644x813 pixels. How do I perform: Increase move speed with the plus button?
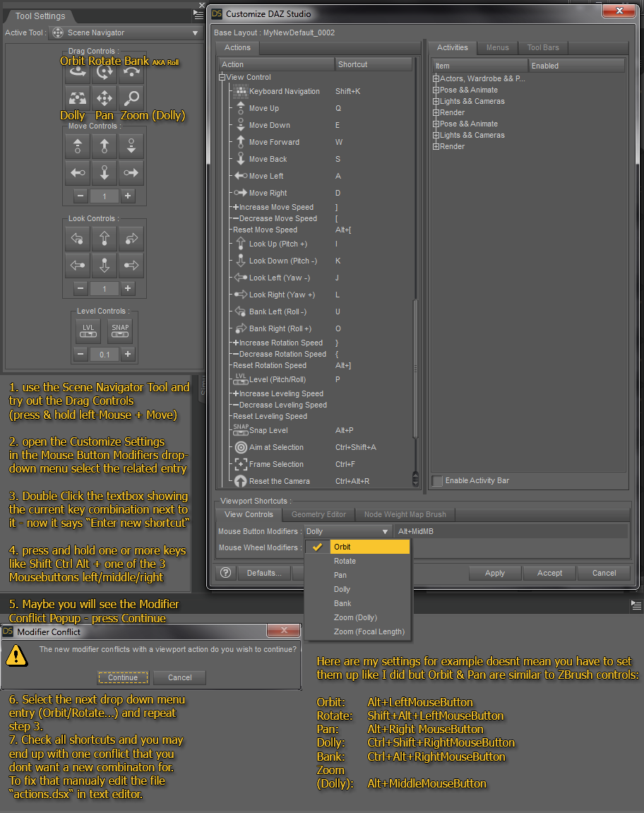click(x=128, y=196)
